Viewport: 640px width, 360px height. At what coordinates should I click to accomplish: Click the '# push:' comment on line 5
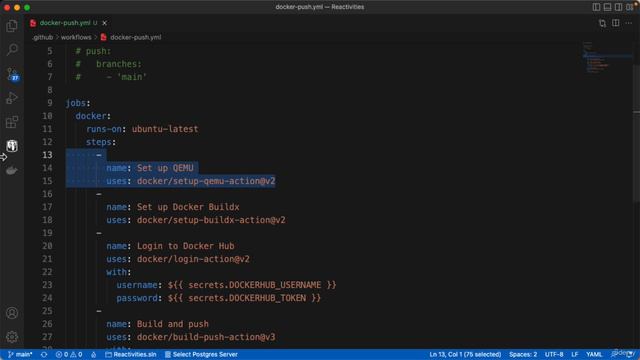(93, 51)
